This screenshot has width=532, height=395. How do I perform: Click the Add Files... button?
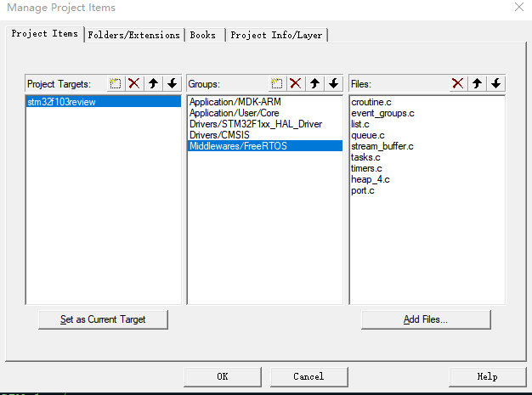(x=426, y=319)
